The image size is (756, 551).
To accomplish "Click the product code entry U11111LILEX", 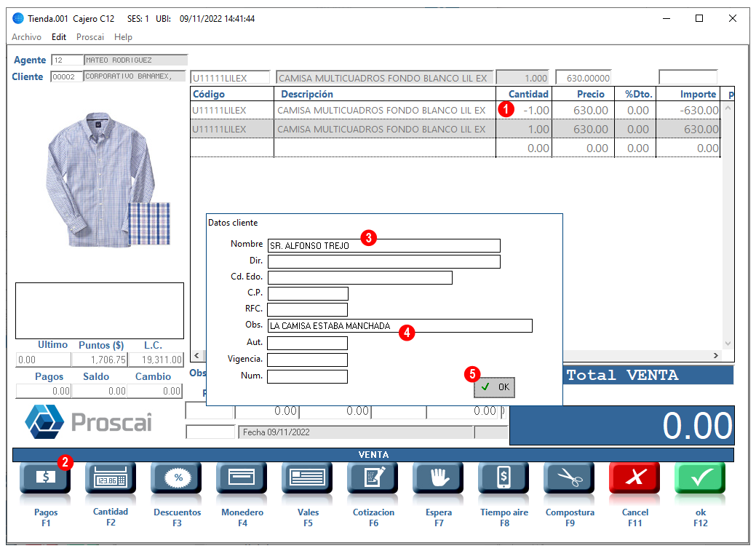I will coord(231,78).
